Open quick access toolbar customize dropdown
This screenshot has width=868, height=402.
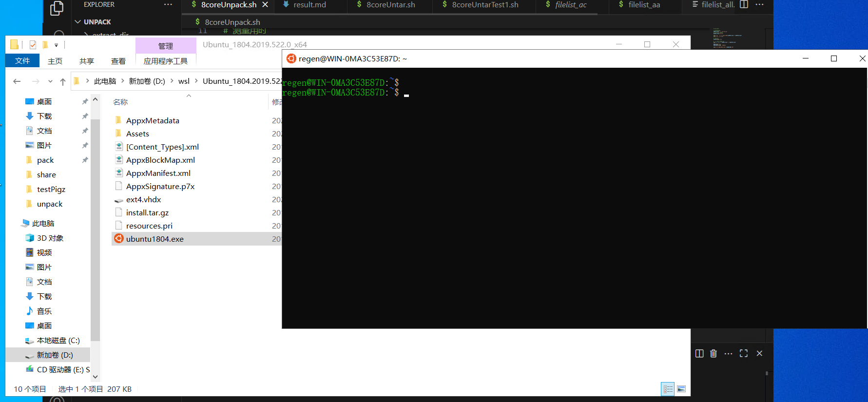coord(57,45)
